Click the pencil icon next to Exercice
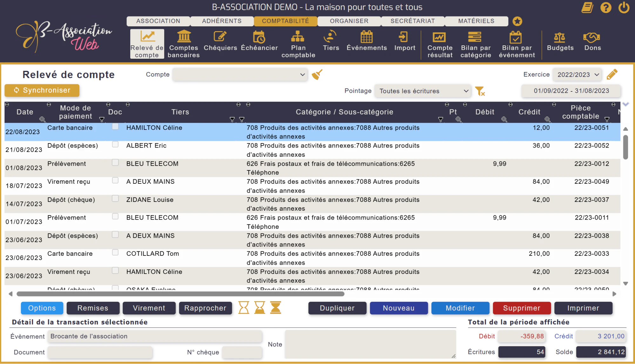 (612, 75)
